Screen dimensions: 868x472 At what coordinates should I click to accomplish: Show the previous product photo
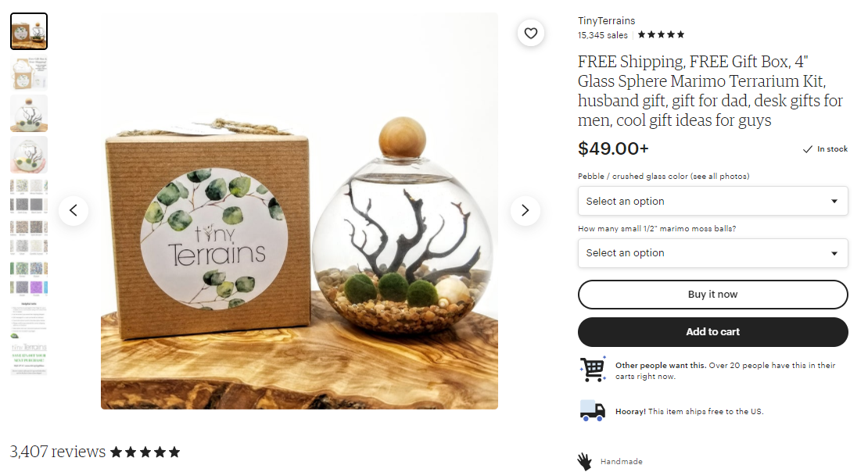coord(73,210)
